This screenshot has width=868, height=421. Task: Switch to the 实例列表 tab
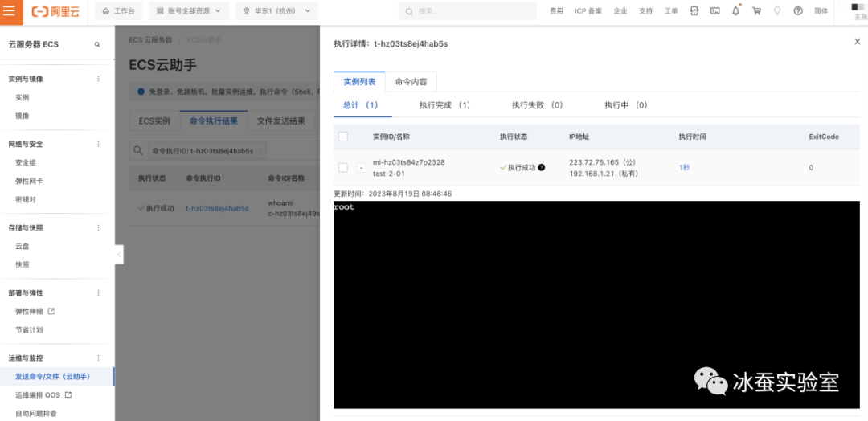[x=359, y=82]
